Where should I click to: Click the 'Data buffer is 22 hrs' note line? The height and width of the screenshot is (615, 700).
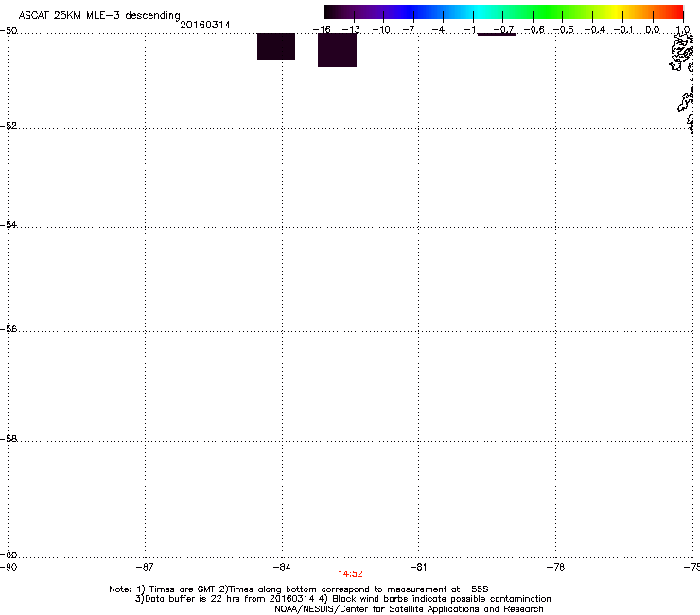coord(342,599)
